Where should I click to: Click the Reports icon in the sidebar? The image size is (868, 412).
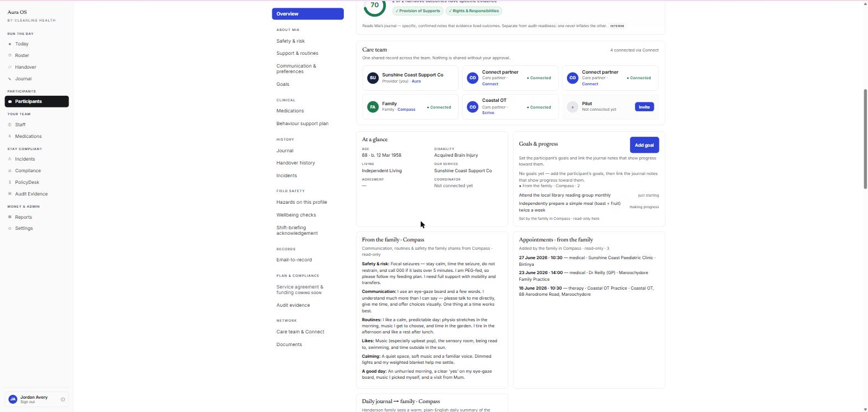click(x=10, y=217)
